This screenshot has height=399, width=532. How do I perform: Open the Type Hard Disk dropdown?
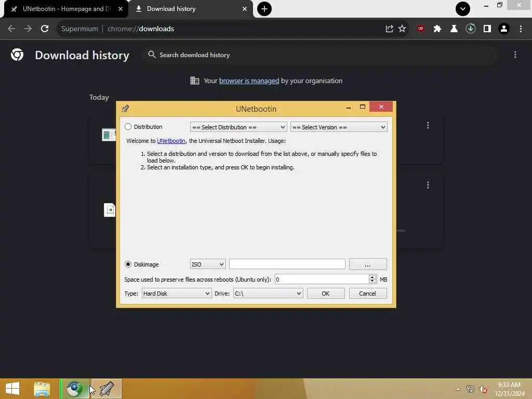[x=177, y=294]
